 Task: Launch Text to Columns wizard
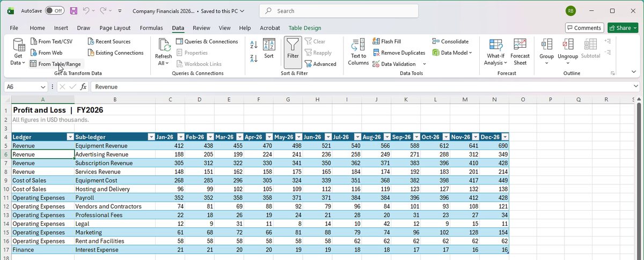click(x=358, y=53)
